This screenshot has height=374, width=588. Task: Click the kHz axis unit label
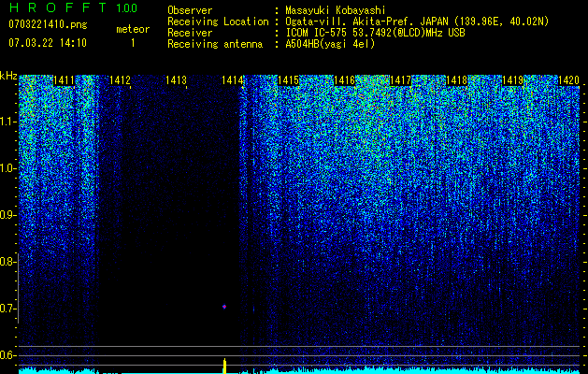(8, 76)
